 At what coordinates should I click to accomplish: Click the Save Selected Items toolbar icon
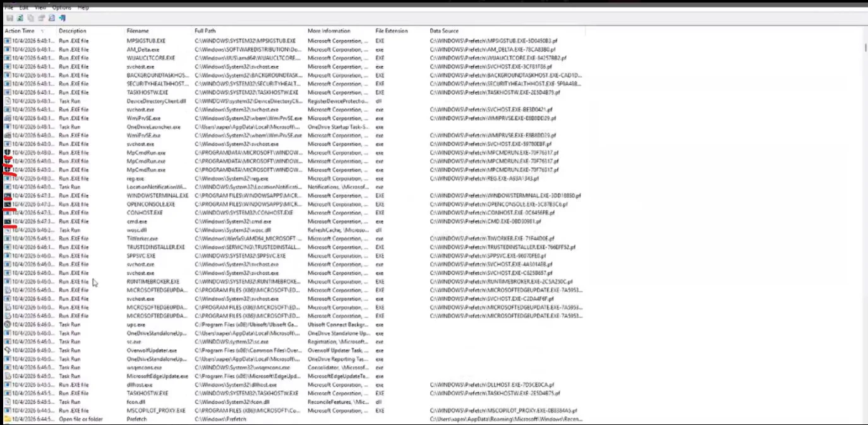tap(9, 18)
